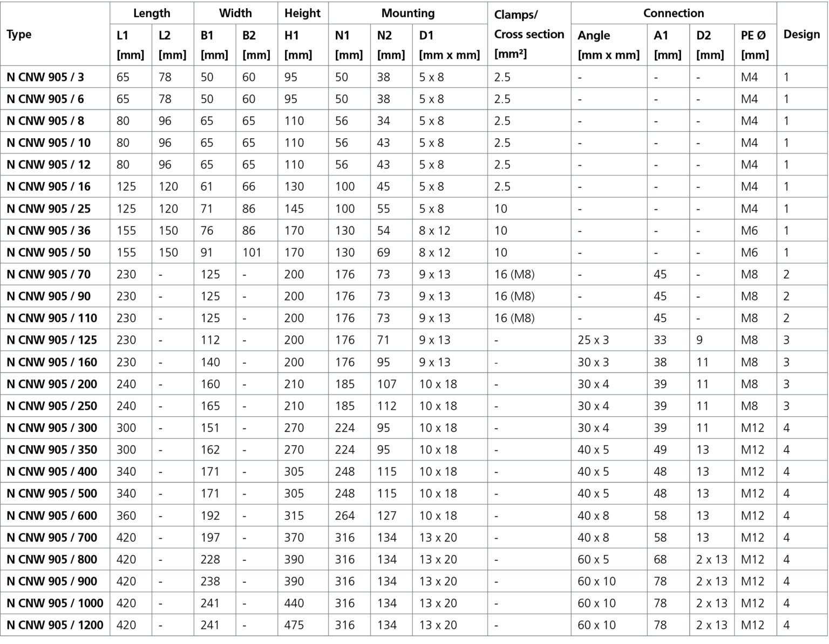Click the D1 [mm x mm] column header

[450, 45]
